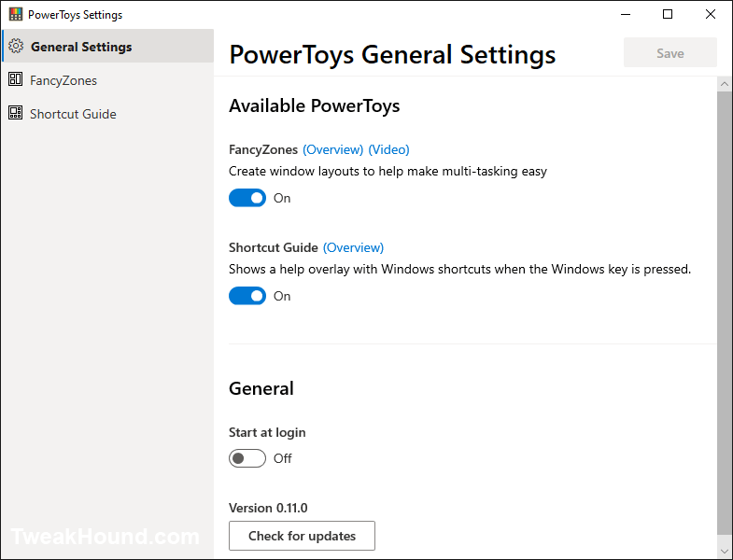Click the General Settings gear icon

[16, 46]
